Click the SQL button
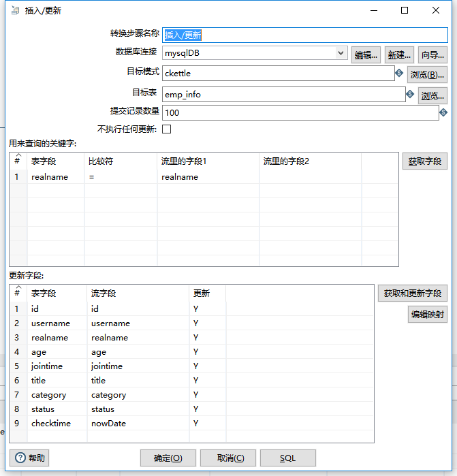The image size is (457, 476). click(x=287, y=458)
